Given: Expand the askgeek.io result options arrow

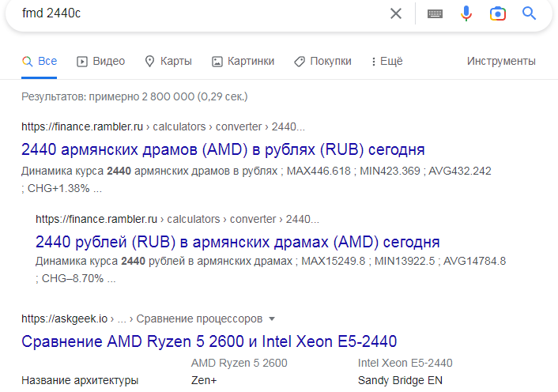Looking at the screenshot, I should tap(272, 319).
